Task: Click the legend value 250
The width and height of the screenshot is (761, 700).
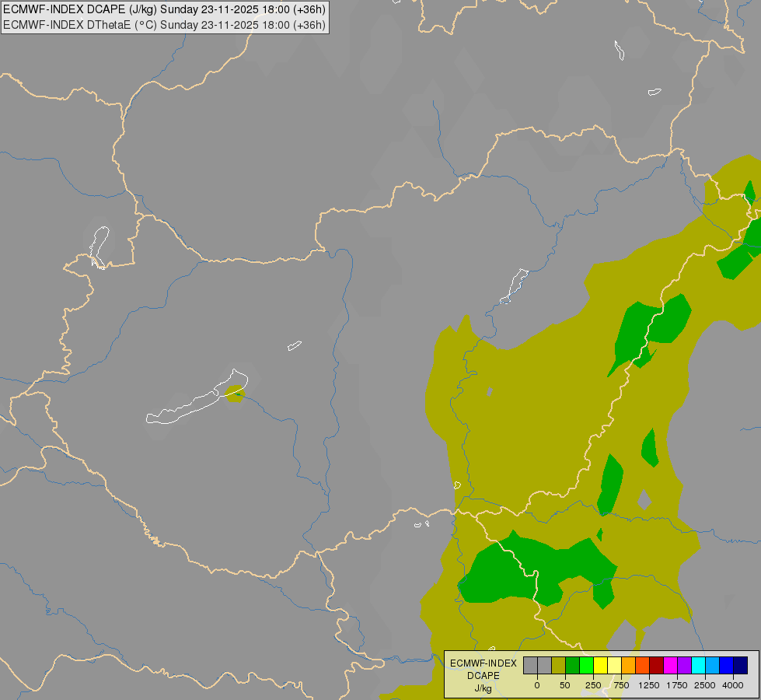Action: [x=593, y=685]
